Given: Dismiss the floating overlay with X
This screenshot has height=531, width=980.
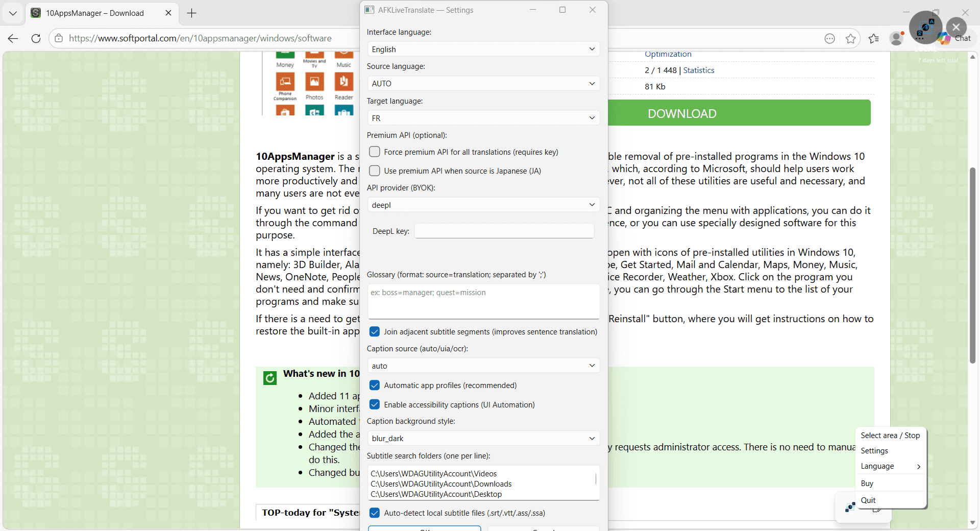Looking at the screenshot, I should 956,27.
